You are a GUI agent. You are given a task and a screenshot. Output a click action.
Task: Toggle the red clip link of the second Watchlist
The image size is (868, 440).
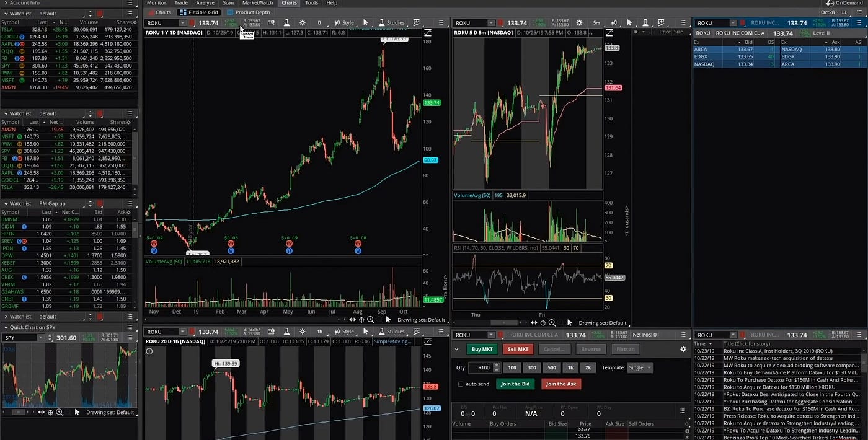(x=100, y=113)
